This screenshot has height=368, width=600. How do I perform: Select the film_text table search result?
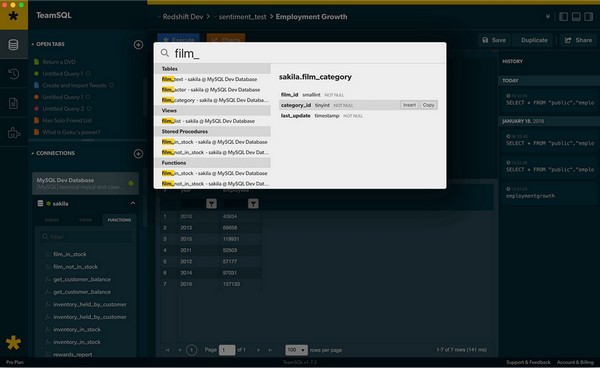212,79
